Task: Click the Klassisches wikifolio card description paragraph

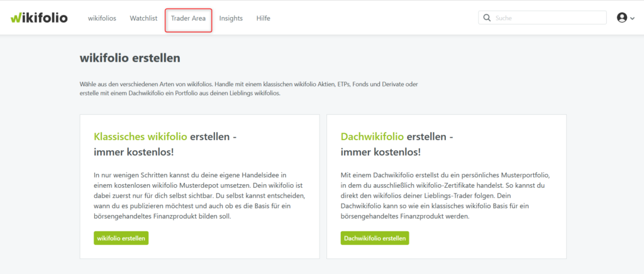Action: click(x=198, y=195)
